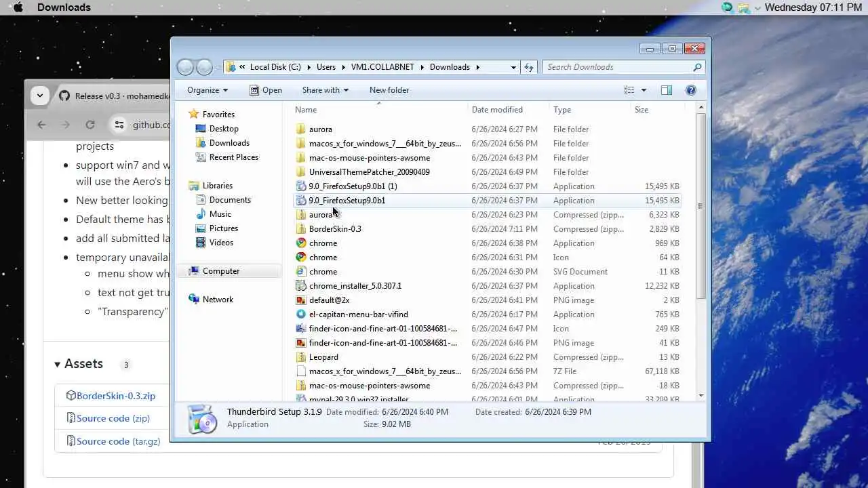868x488 pixels.
Task: Expand the arrow after Users in breadcrumb
Action: pos(344,67)
